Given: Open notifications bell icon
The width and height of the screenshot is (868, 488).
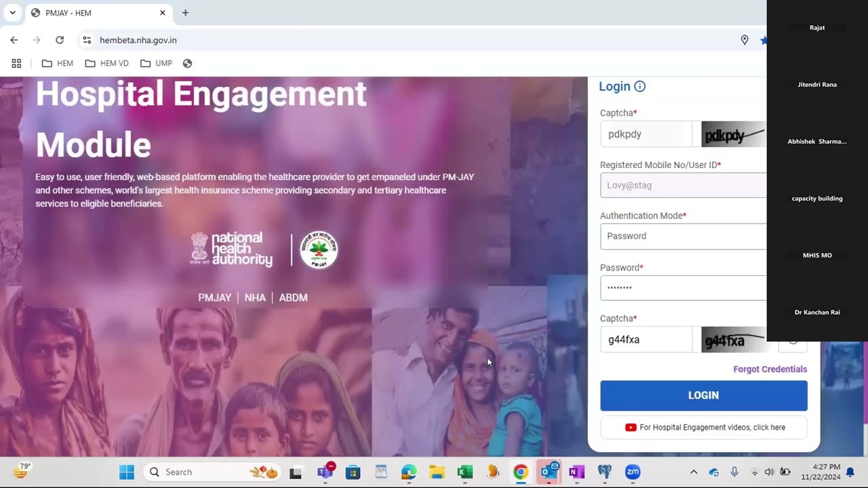Looking at the screenshot, I should coord(850,472).
